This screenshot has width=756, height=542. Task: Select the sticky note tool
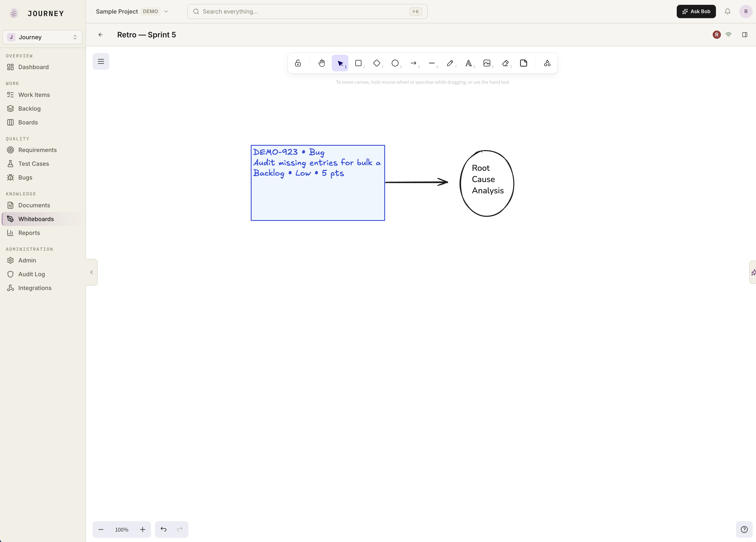[524, 63]
